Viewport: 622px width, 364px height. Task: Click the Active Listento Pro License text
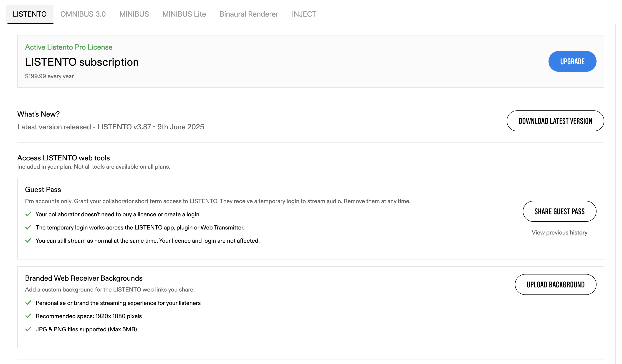(x=69, y=47)
